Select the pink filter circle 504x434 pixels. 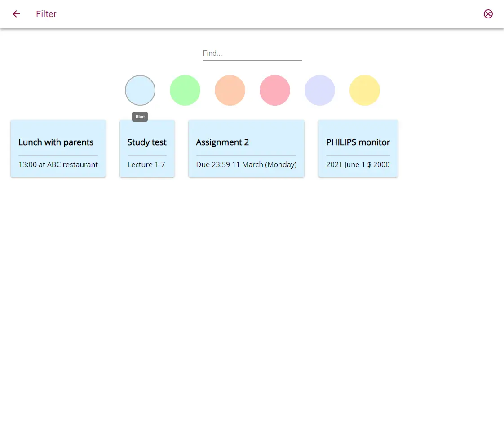tap(274, 90)
